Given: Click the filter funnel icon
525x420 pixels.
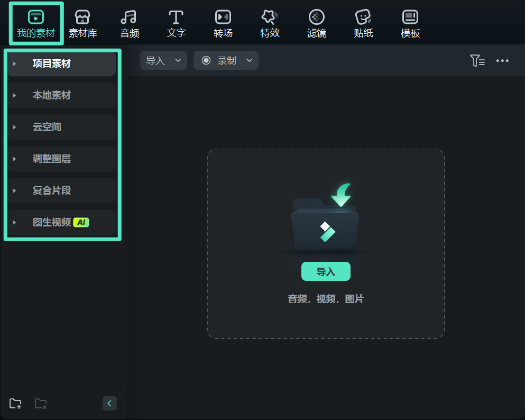Looking at the screenshot, I should point(477,61).
